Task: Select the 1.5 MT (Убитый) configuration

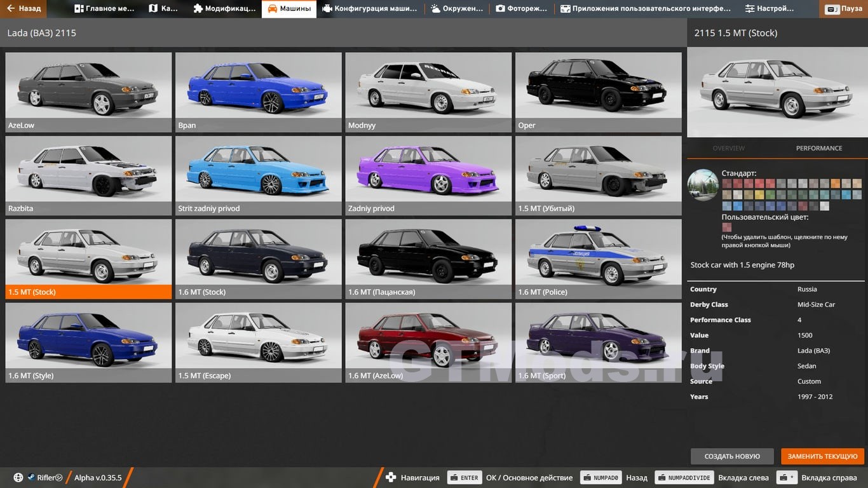Action: pyautogui.click(x=599, y=175)
